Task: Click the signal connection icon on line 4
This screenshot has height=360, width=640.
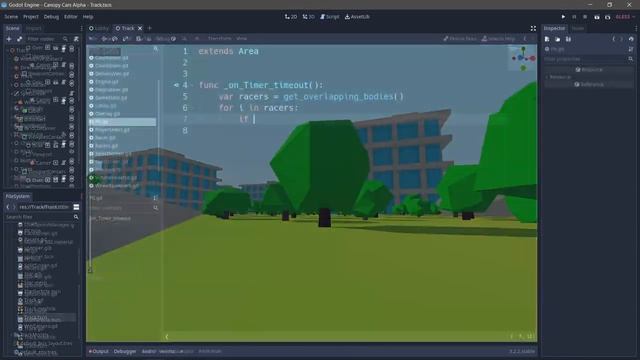Action: tap(176, 85)
